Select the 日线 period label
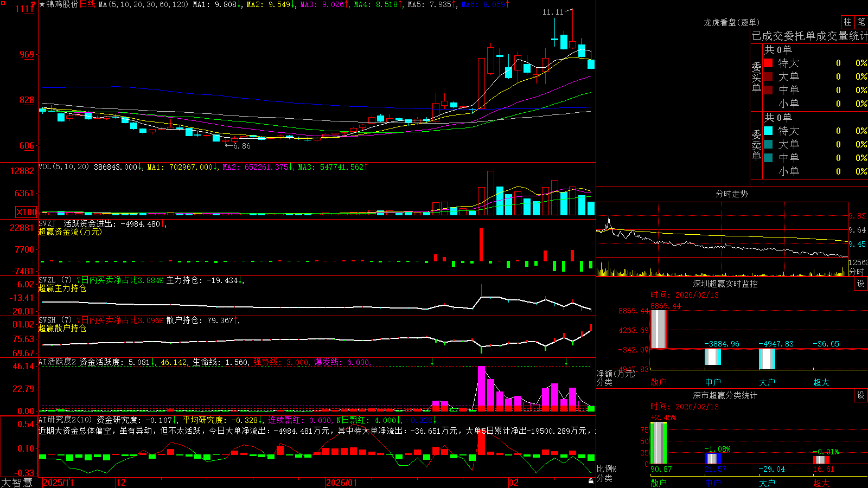The height and width of the screenshot is (488, 868). pyautogui.click(x=87, y=4)
